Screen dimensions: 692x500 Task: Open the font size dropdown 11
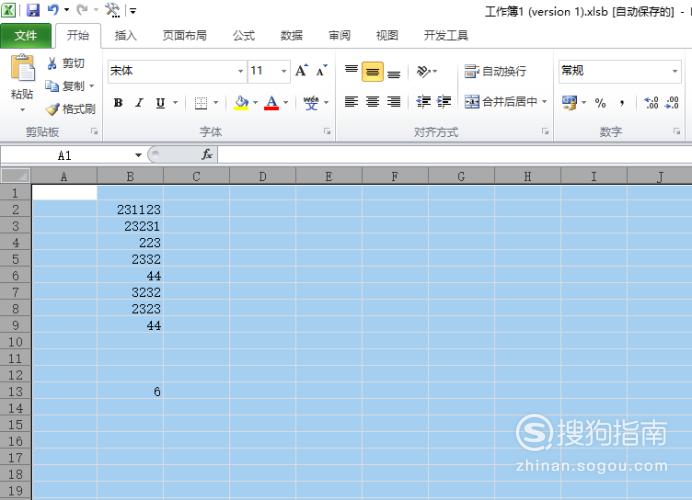tap(284, 71)
